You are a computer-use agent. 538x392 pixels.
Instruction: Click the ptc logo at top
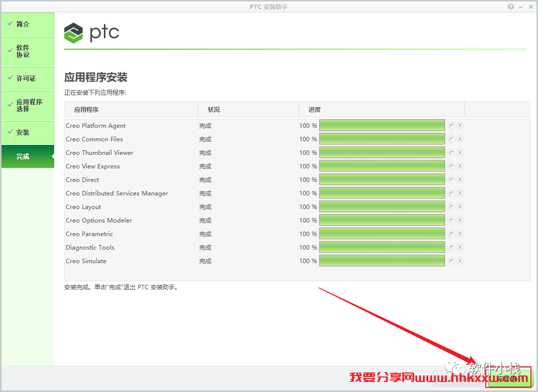92,33
